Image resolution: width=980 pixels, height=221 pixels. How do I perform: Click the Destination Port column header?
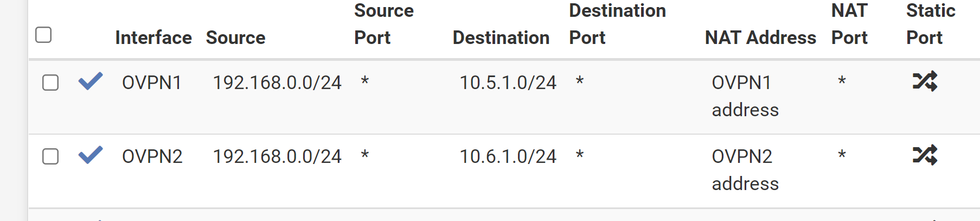pos(617,24)
